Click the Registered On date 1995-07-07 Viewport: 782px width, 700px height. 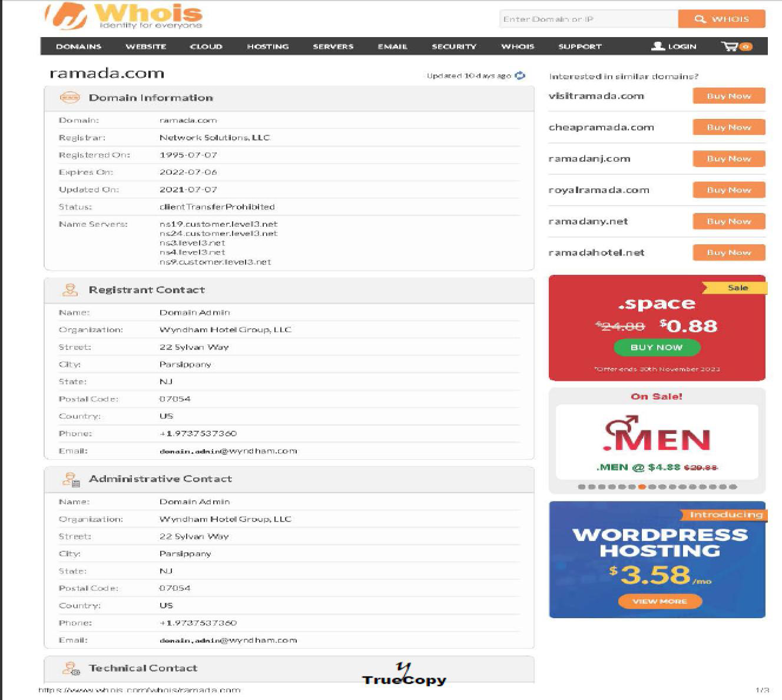[x=188, y=155]
